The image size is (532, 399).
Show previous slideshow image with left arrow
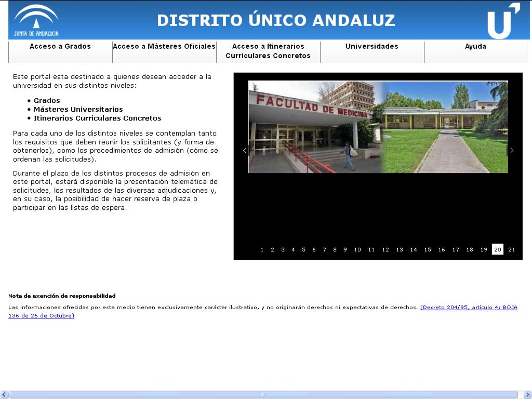(x=244, y=150)
